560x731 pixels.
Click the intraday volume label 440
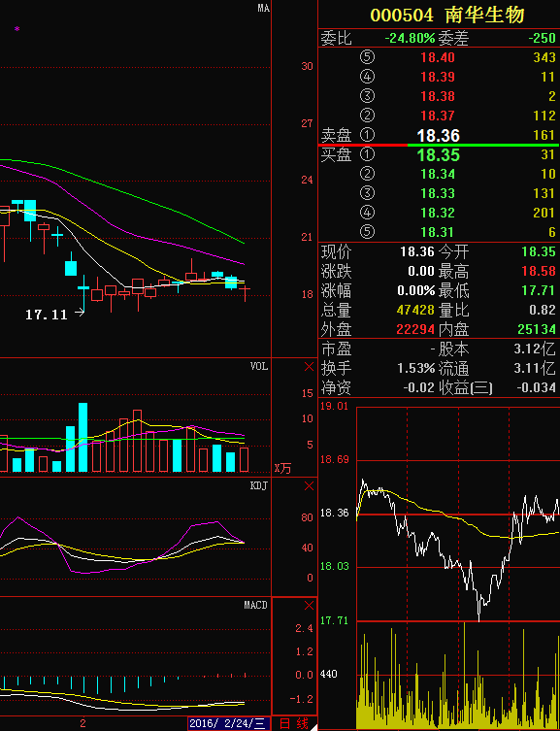[x=329, y=674]
